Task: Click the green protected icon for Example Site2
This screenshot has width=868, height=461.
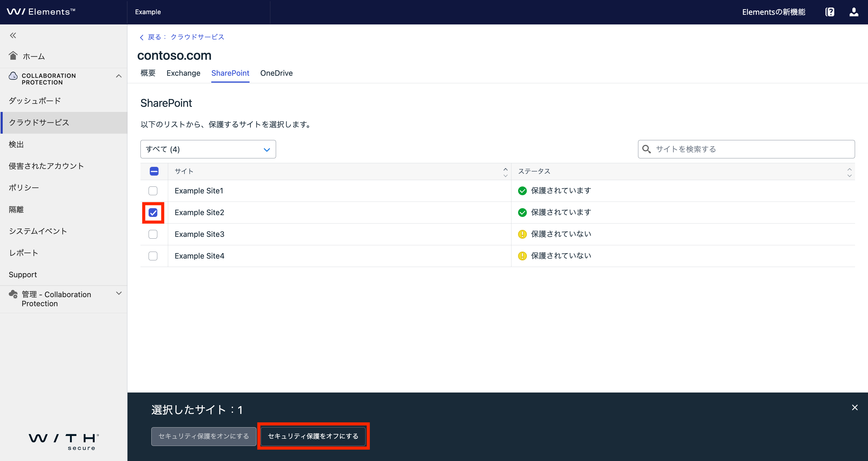Action: (x=522, y=212)
